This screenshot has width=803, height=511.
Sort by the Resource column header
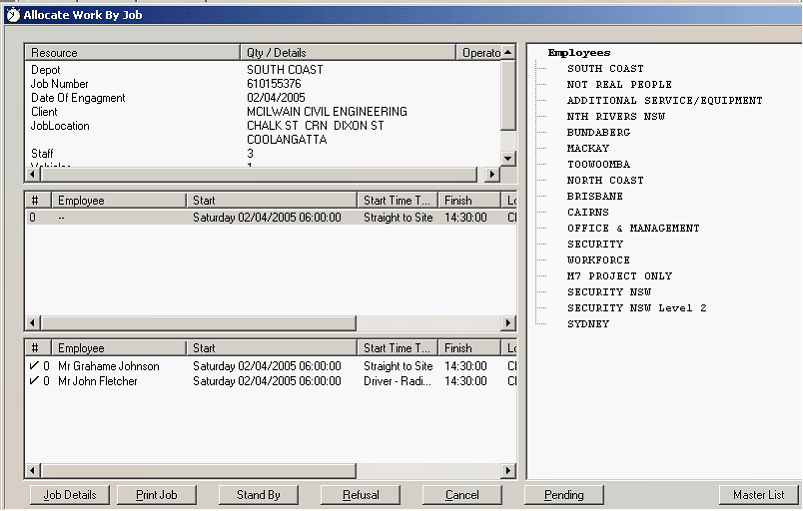(133, 52)
